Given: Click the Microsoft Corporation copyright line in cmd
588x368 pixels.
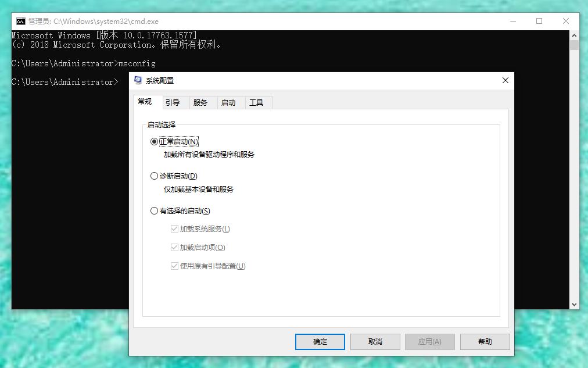Looking at the screenshot, I should (x=116, y=45).
